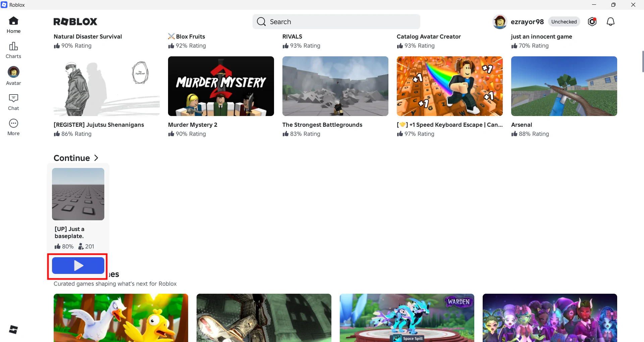Open the More sidebar menu
This screenshot has height=342, width=644.
[13, 127]
